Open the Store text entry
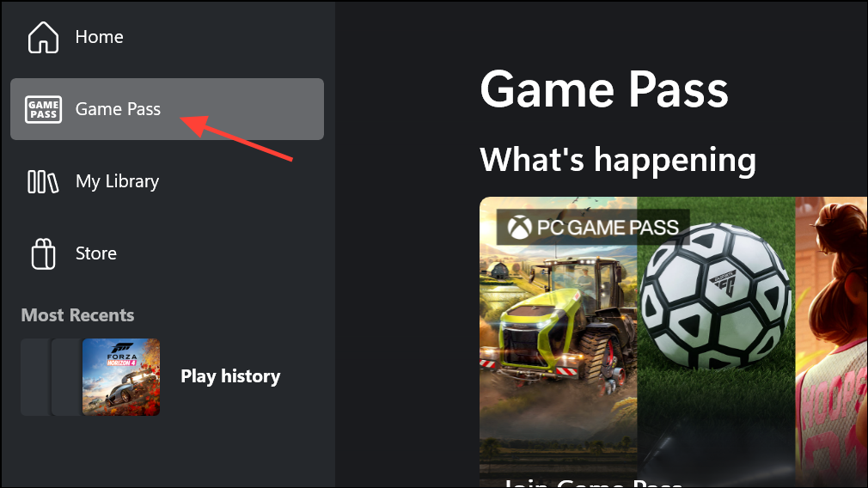Image resolution: width=868 pixels, height=488 pixels. click(x=96, y=253)
